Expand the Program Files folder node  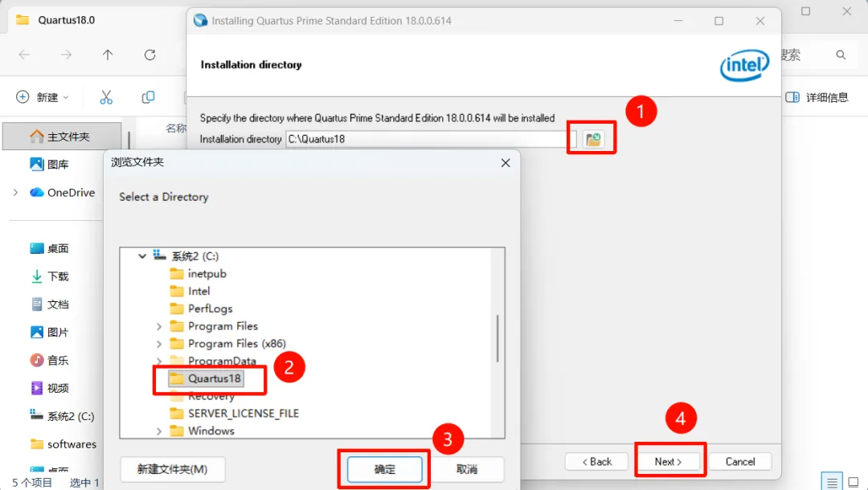(x=159, y=326)
